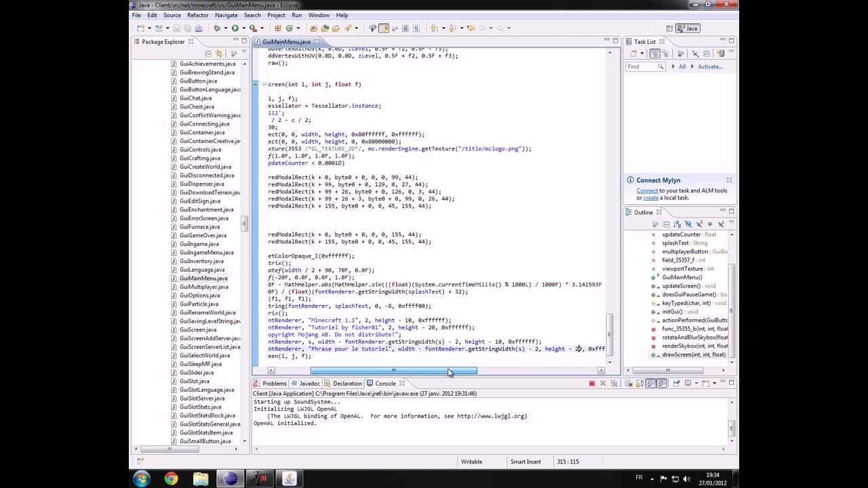Open dropdown arrow next to Debug icon

pyautogui.click(x=225, y=28)
